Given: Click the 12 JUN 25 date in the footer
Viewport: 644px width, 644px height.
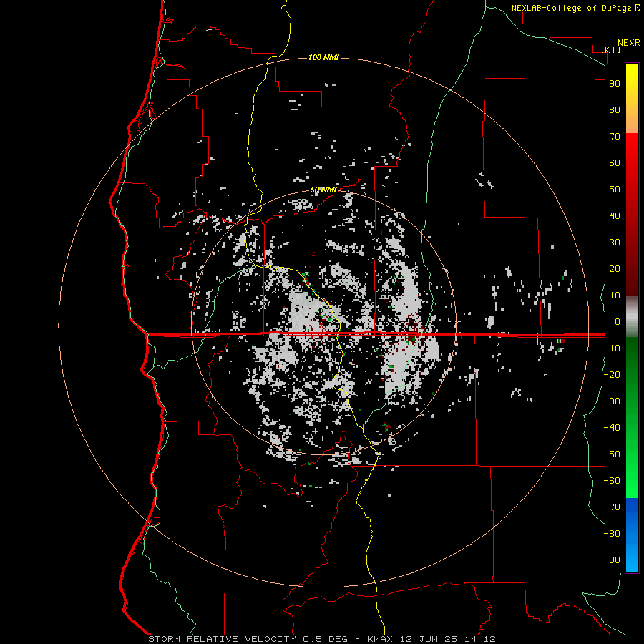Looking at the screenshot, I should click(x=429, y=639).
